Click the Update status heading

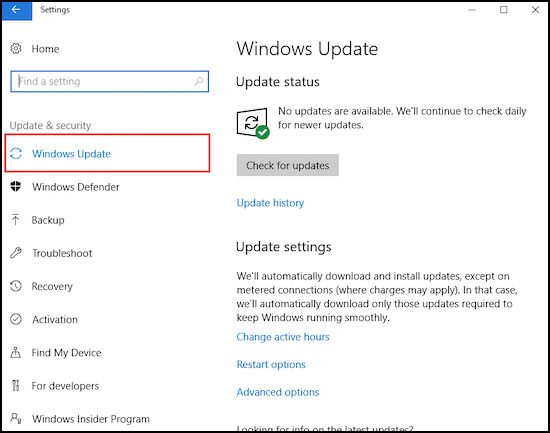278,82
